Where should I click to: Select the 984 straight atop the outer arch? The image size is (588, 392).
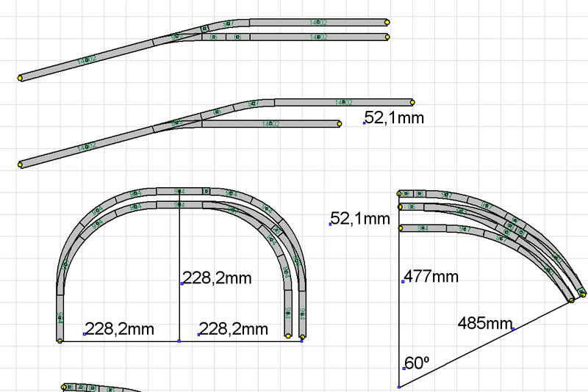click(x=179, y=192)
